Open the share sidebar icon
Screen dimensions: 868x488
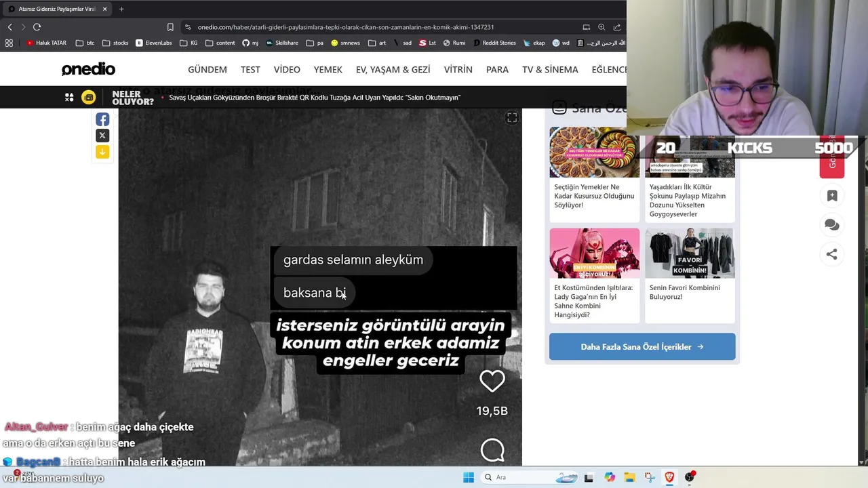(x=832, y=254)
